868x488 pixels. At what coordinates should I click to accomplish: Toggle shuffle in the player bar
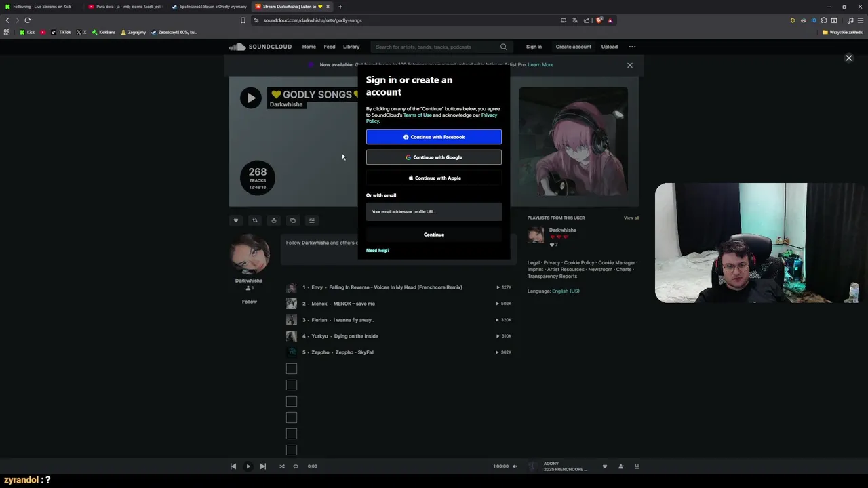(282, 466)
